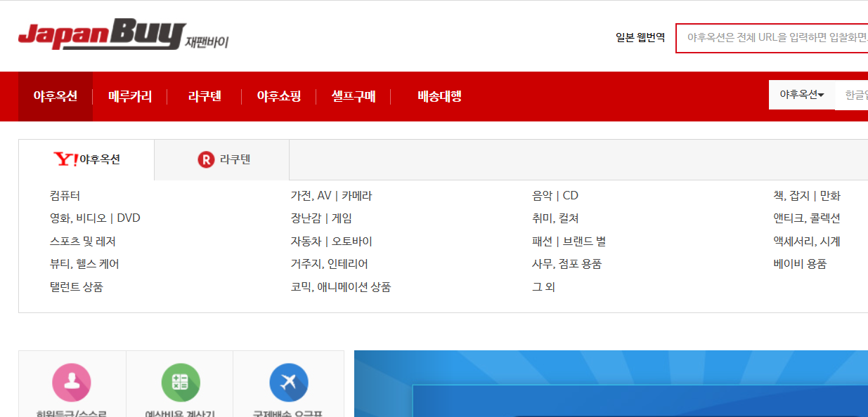Open the 영화, 비디오 | DVD category
This screenshot has height=417, width=868.
(96, 218)
